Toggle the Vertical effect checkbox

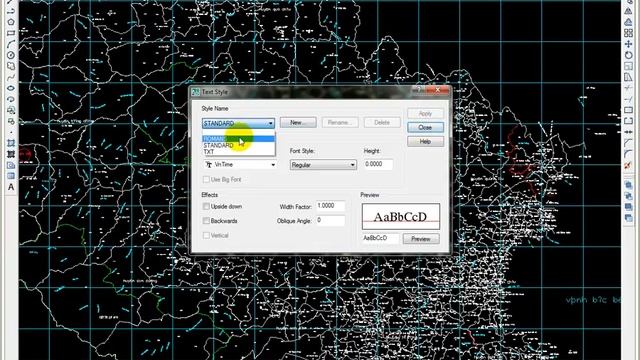click(206, 236)
